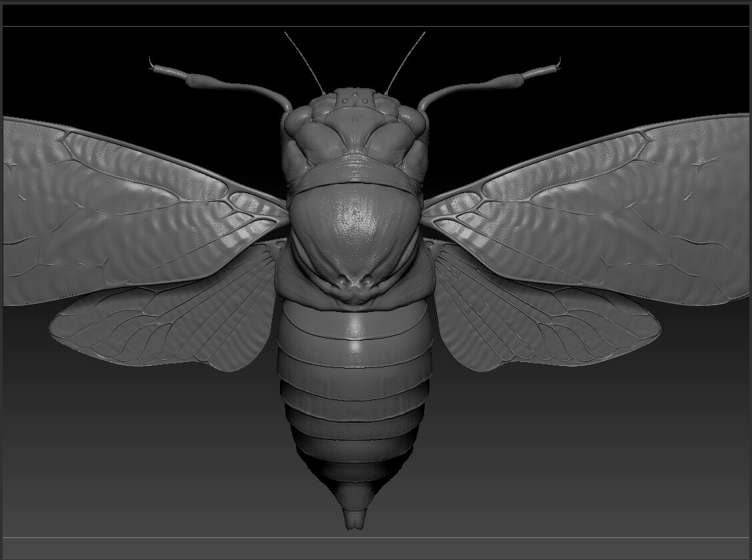The width and height of the screenshot is (752, 560).
Task: Click the left forewing
Action: pyautogui.click(x=133, y=200)
